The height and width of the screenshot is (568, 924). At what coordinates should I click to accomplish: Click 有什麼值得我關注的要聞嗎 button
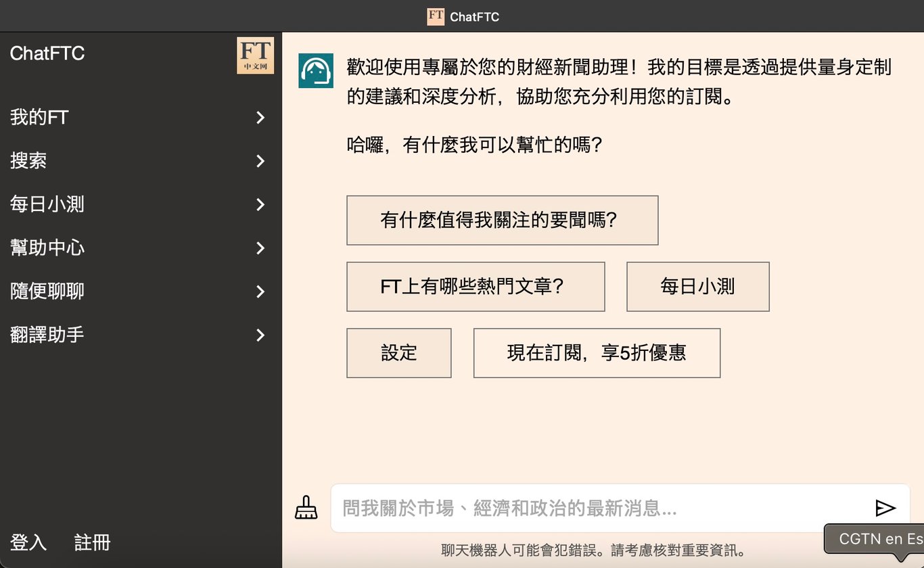coord(502,220)
